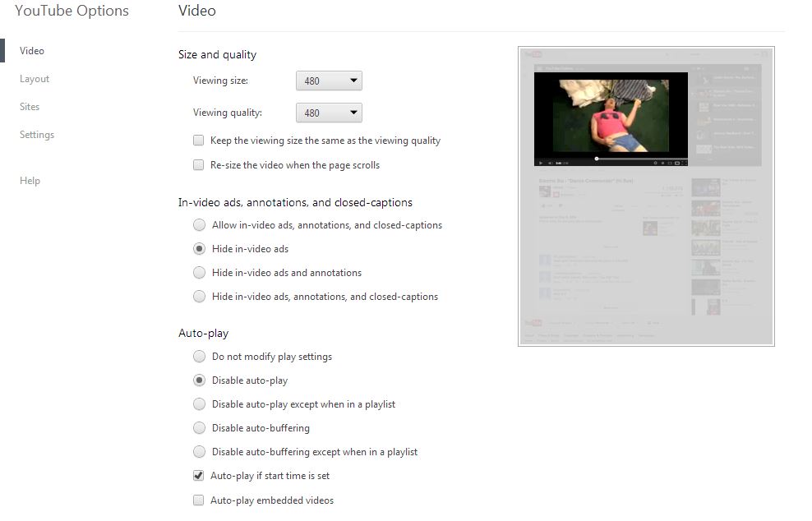
Task: Select Hide in-video ads and annotations
Action: [200, 273]
